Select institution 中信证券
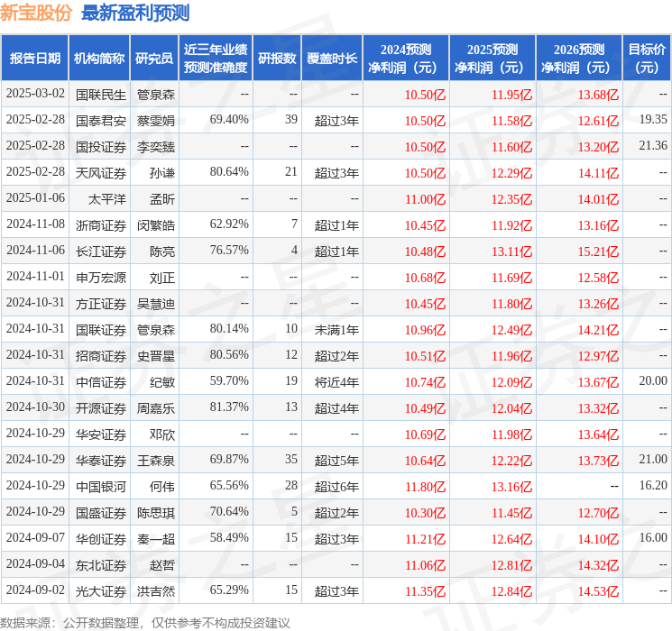Image resolution: width=672 pixels, height=631 pixels. [101, 381]
